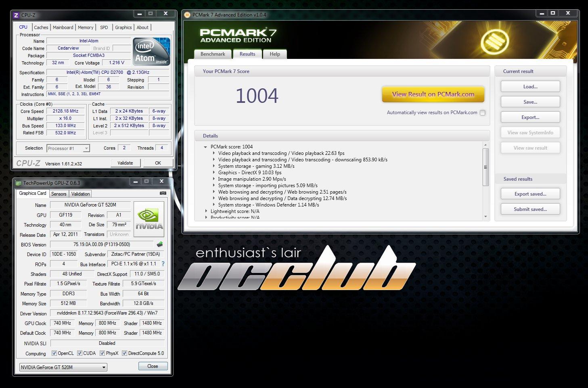Image resolution: width=588 pixels, height=388 pixels.
Task: Toggle the DirectCompute 5.0 checkbox
Action: click(124, 353)
